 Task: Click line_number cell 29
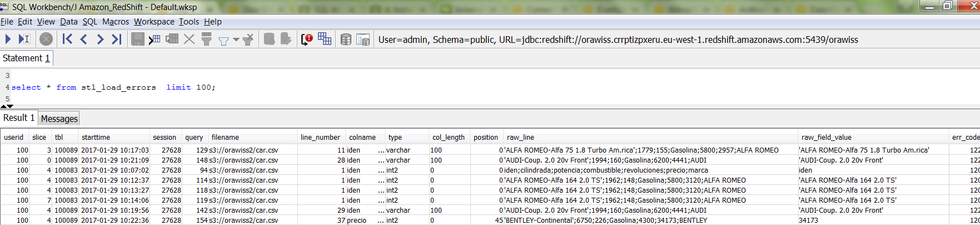pyautogui.click(x=322, y=210)
